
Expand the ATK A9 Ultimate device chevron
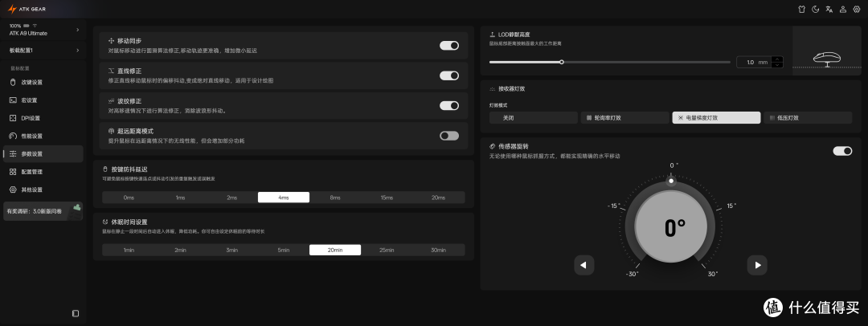tap(77, 30)
